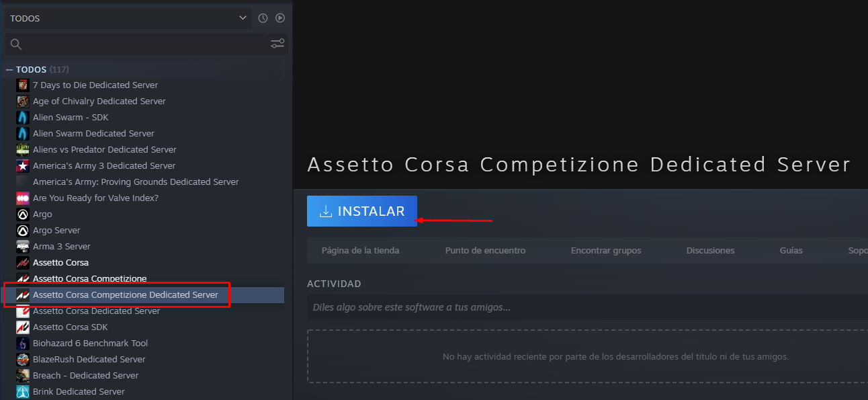
Task: Collapse the TODOS (117) category
Action: (9, 70)
